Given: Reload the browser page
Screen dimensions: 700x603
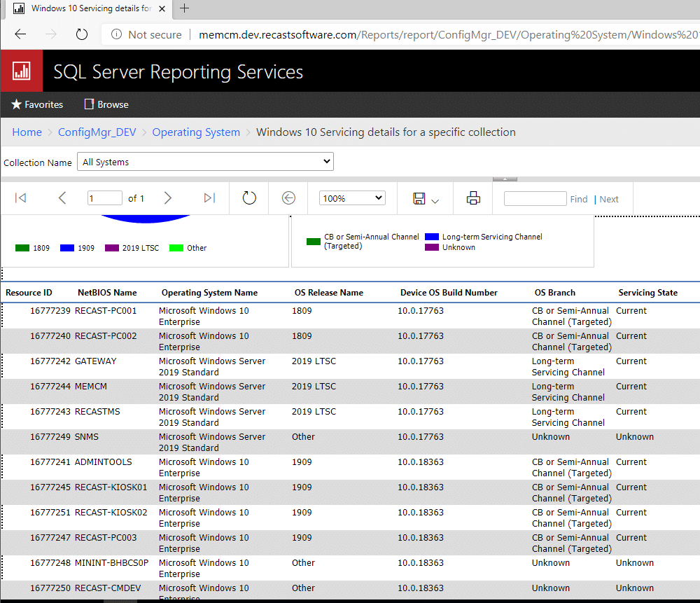Looking at the screenshot, I should pyautogui.click(x=82, y=34).
